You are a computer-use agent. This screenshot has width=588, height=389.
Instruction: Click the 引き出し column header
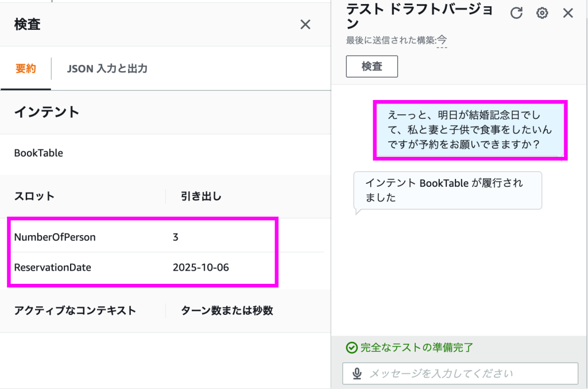(x=201, y=196)
